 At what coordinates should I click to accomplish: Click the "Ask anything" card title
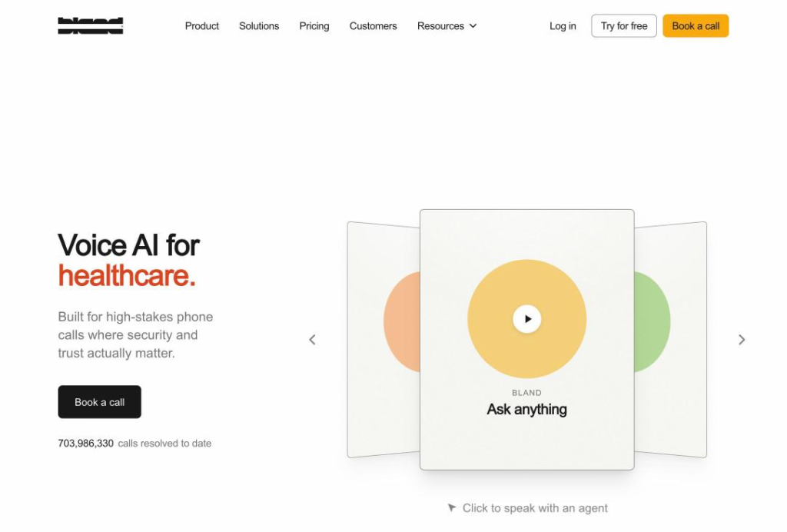[527, 410]
